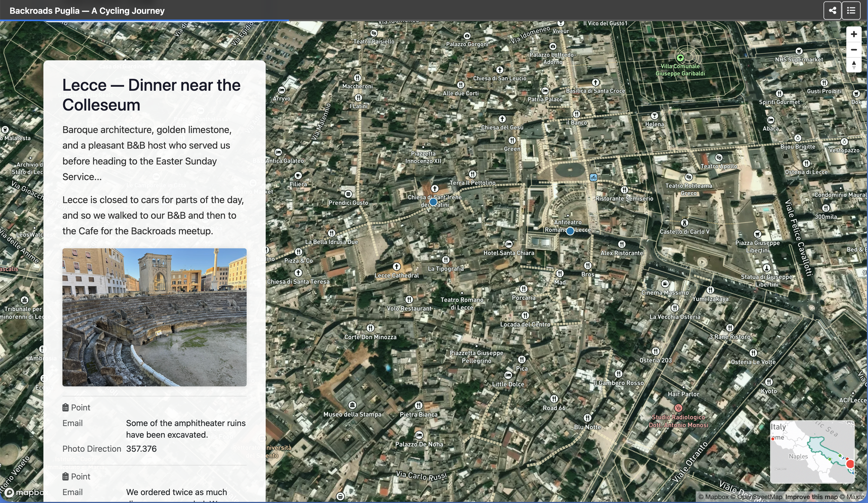
Task: Click the share icon in the top toolbar
Action: [x=833, y=10]
